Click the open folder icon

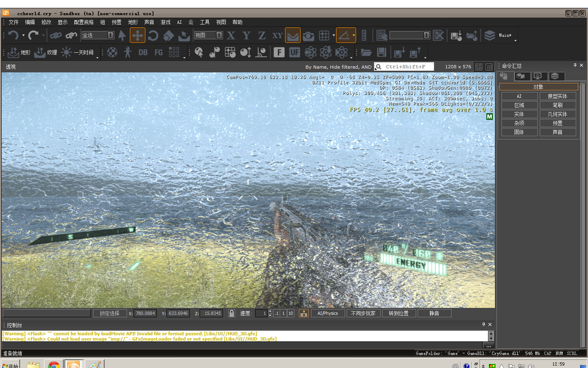coord(366,52)
